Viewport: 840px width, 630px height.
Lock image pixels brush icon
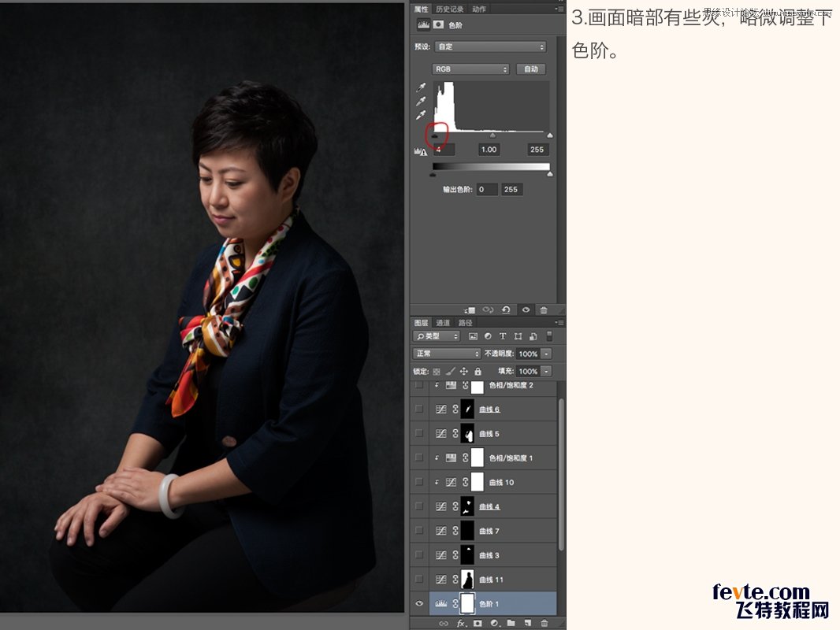451,371
